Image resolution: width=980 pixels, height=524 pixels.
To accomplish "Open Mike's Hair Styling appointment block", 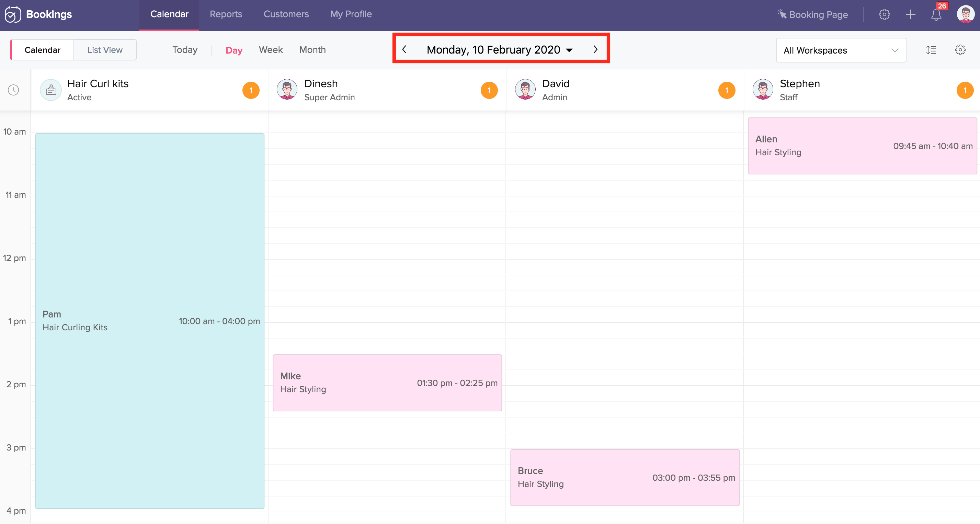I will (387, 383).
